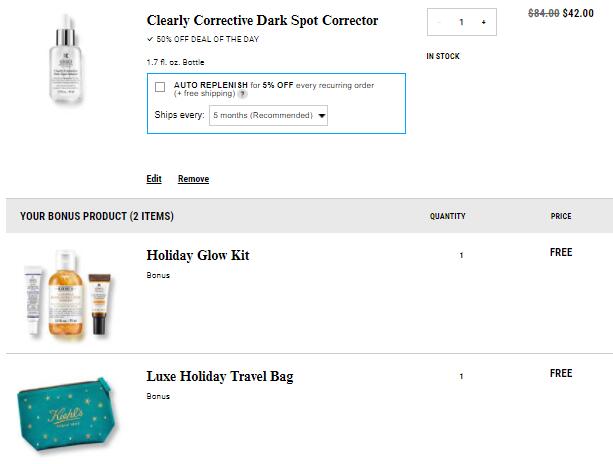The height and width of the screenshot is (464, 613).
Task: Click the quantity number field showing 1
Action: pyautogui.click(x=461, y=22)
